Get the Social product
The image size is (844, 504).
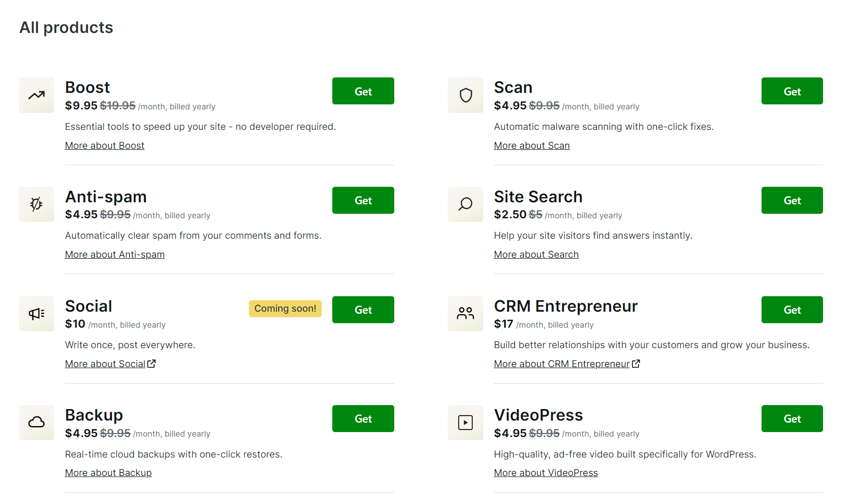pos(363,310)
